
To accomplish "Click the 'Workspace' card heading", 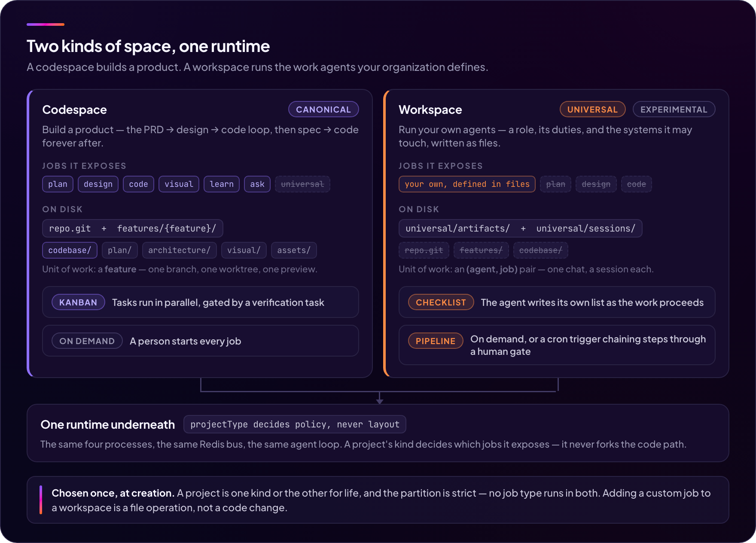I will point(430,110).
